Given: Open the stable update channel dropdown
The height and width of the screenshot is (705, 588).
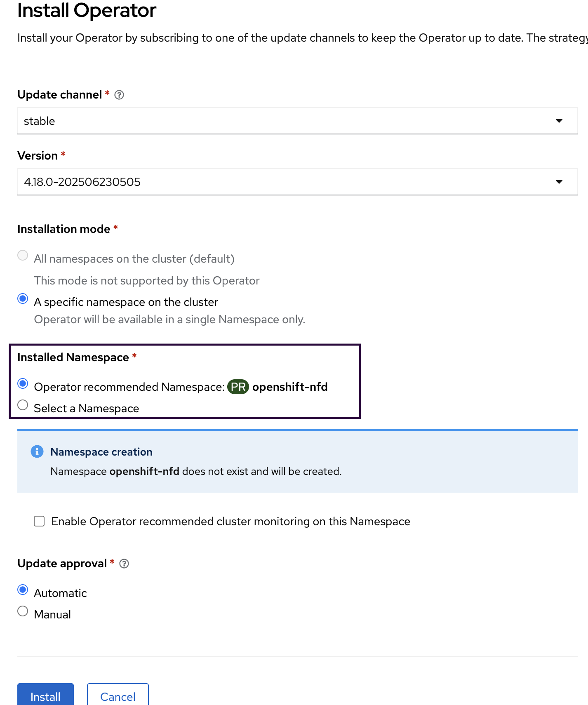Looking at the screenshot, I should pos(297,121).
